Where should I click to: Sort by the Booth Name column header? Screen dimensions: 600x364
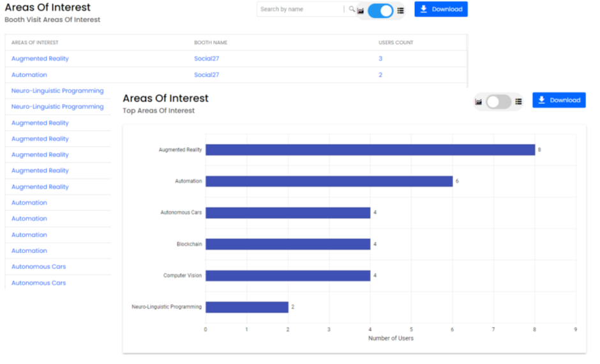(x=211, y=43)
